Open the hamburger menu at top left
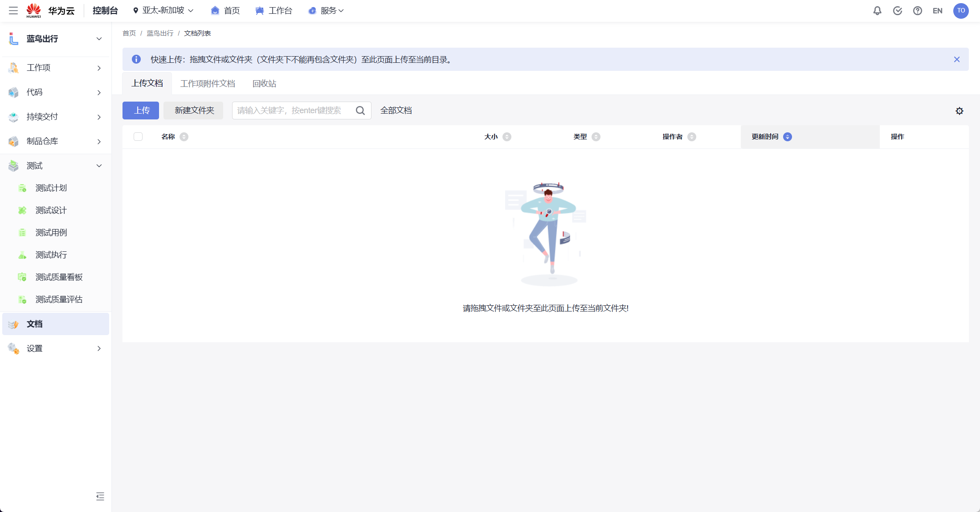This screenshot has height=512, width=980. [13, 10]
